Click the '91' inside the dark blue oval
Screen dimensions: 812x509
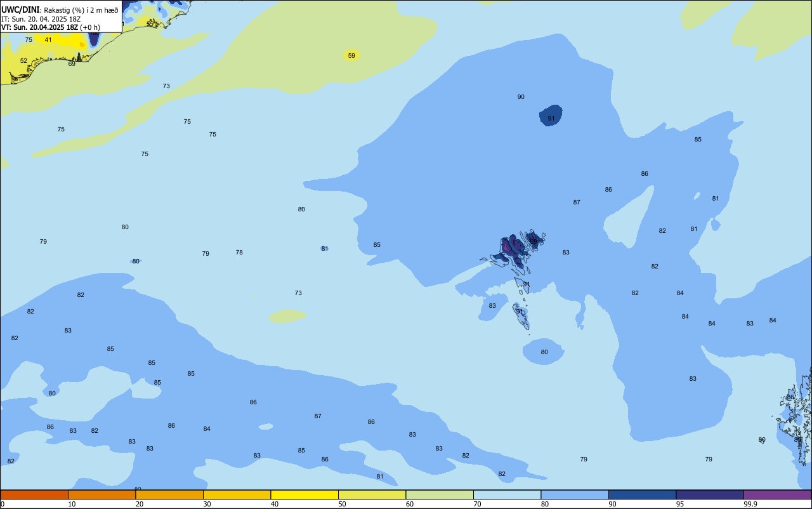pos(551,119)
